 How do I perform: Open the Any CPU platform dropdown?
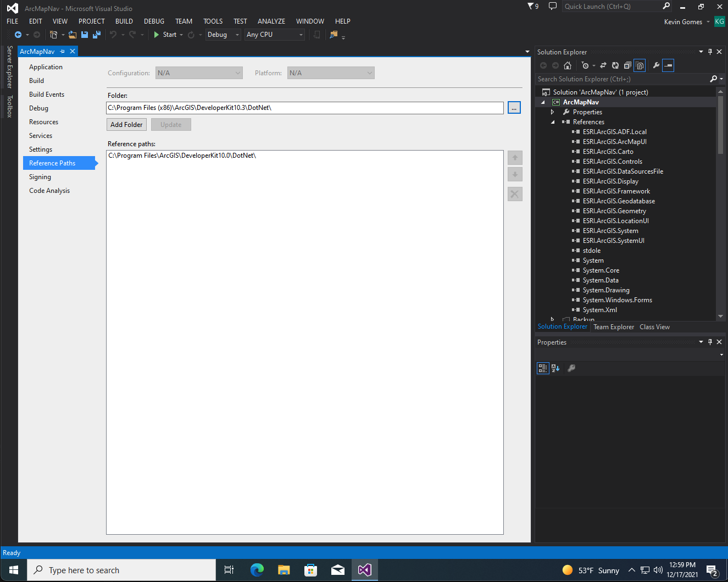click(x=275, y=35)
